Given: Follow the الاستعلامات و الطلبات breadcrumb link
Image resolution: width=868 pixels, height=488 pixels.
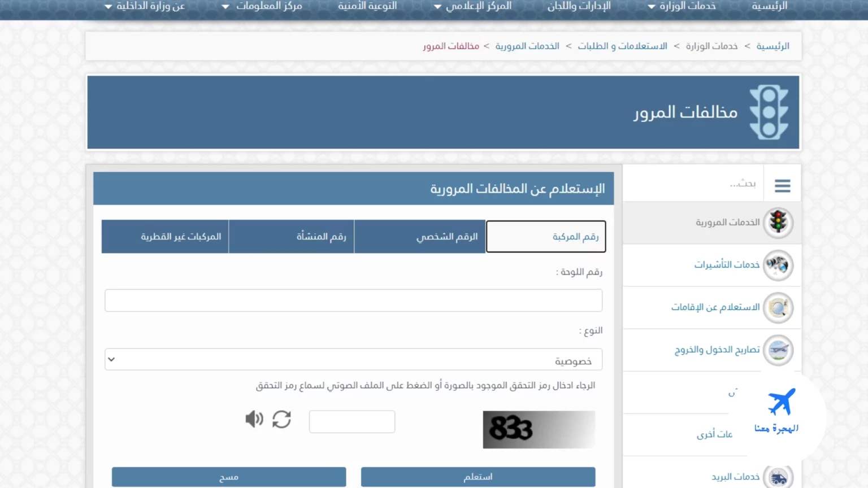Looking at the screenshot, I should pos(622,46).
